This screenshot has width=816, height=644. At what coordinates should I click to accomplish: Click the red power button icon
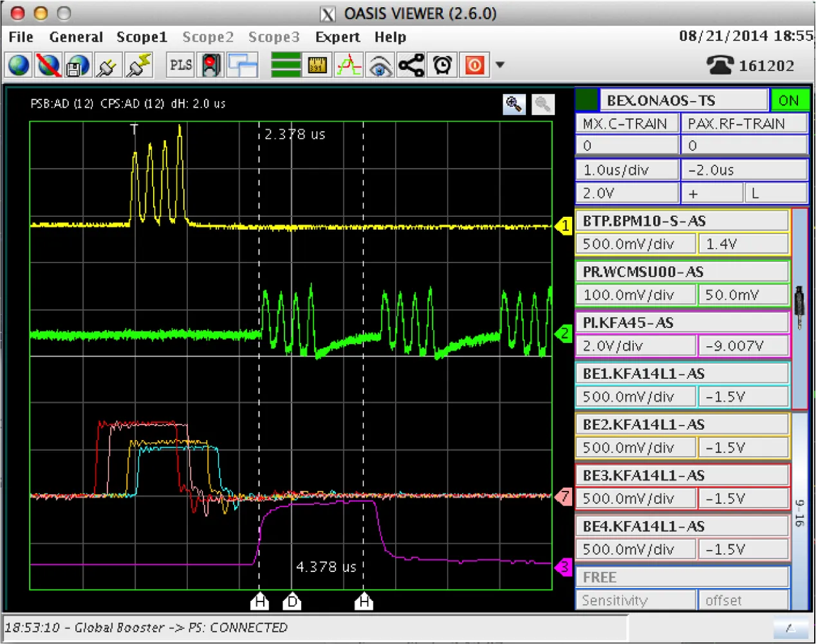click(475, 66)
